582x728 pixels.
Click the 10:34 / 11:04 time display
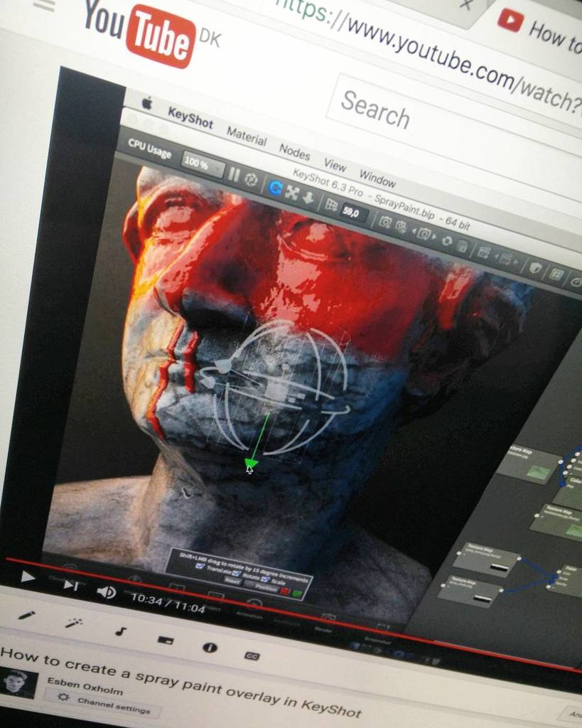coord(168,604)
